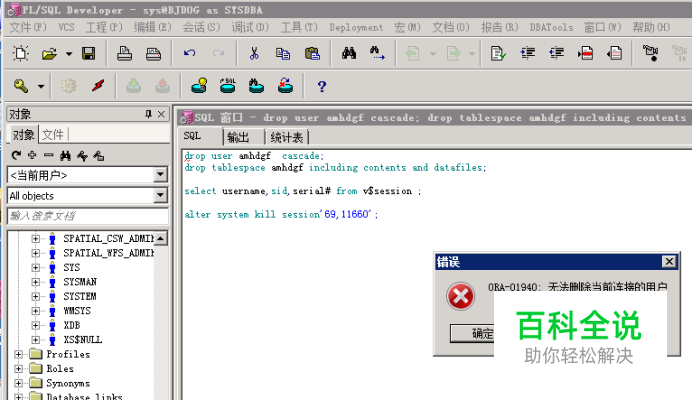
Task: Open the <当前用户> dropdown
Action: (x=161, y=175)
